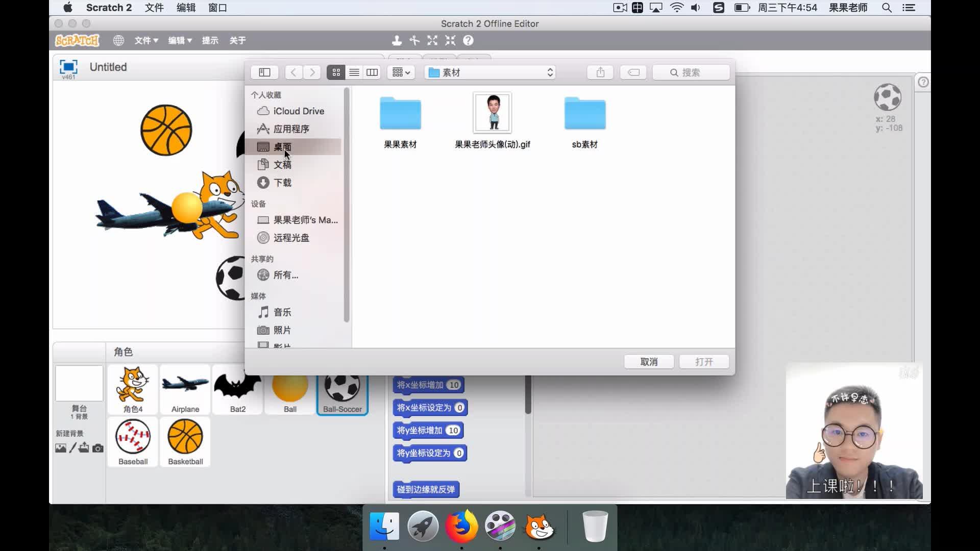Click the paint new backdrop icon
Image resolution: width=980 pixels, height=551 pixels.
[72, 448]
